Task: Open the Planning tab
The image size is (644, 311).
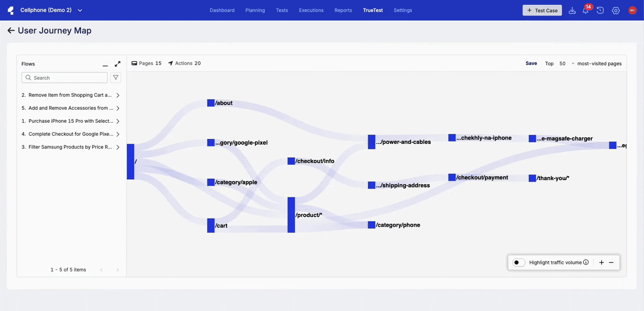Action: pos(255,10)
